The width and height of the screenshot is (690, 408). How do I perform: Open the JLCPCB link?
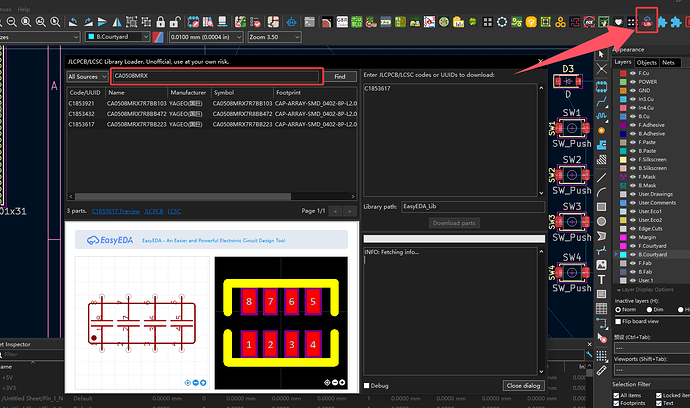(x=154, y=211)
